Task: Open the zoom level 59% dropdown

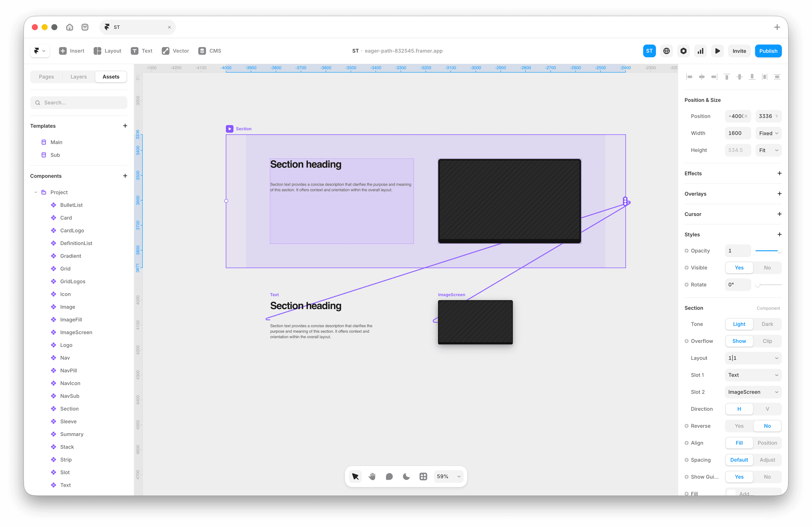Action: click(448, 476)
